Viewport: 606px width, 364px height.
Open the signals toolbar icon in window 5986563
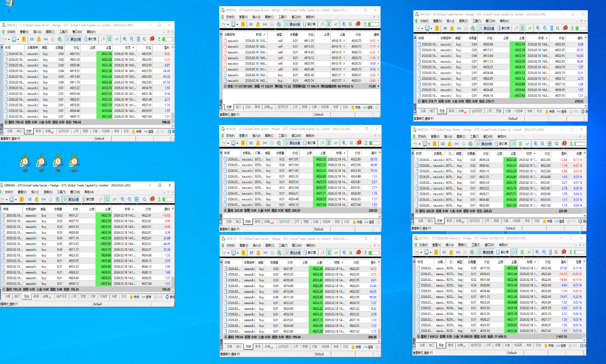point(46,39)
